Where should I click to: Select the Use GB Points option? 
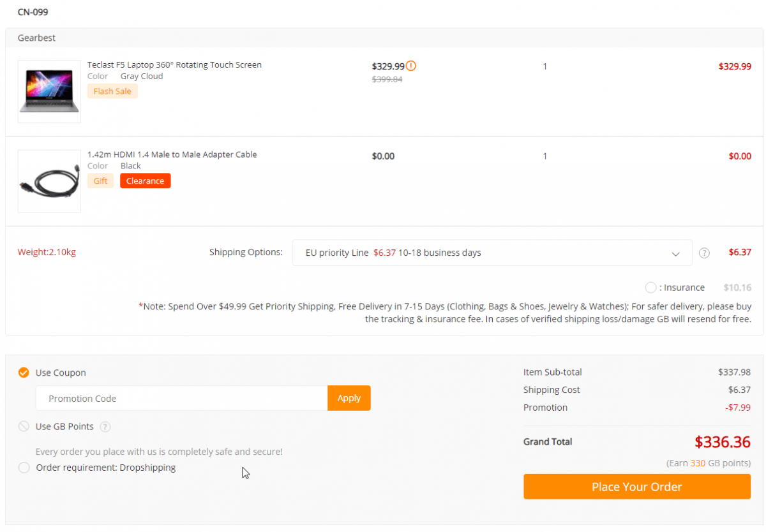[x=24, y=427]
